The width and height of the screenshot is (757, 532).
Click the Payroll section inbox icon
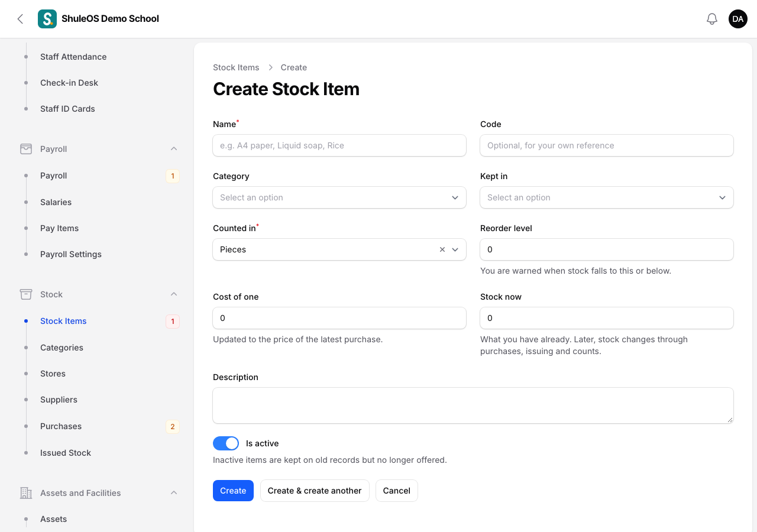pos(26,149)
